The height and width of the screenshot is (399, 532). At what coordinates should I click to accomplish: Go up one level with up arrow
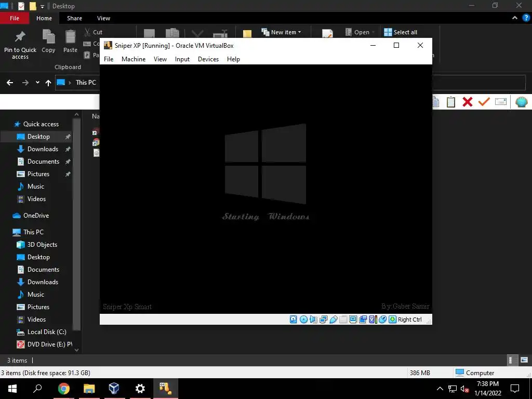pyautogui.click(x=48, y=83)
